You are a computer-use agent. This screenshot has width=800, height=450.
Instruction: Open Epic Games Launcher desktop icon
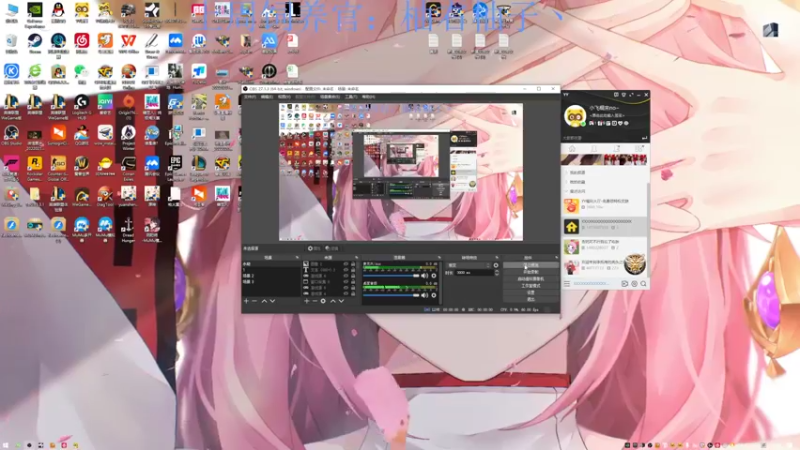175,167
